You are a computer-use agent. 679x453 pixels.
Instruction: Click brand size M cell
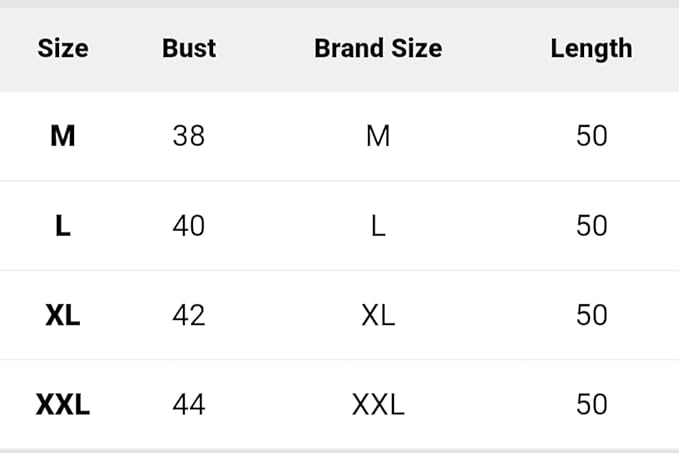pyautogui.click(x=378, y=136)
